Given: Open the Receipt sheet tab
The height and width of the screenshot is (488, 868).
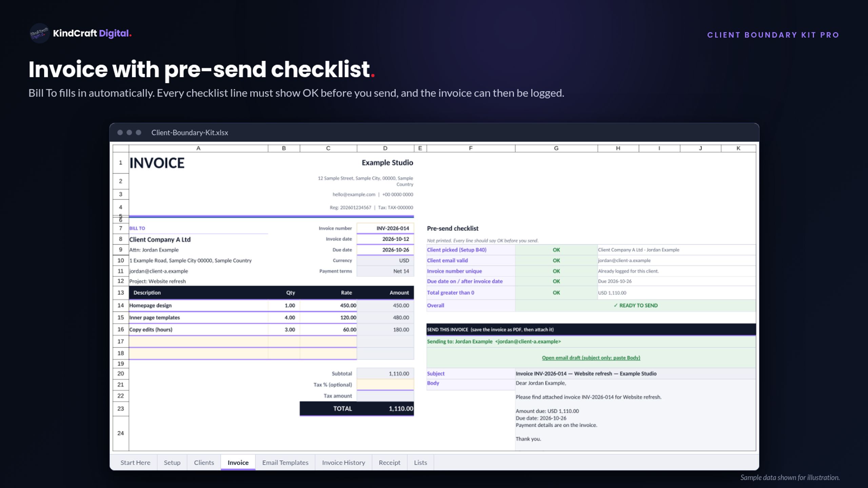Looking at the screenshot, I should (x=389, y=462).
